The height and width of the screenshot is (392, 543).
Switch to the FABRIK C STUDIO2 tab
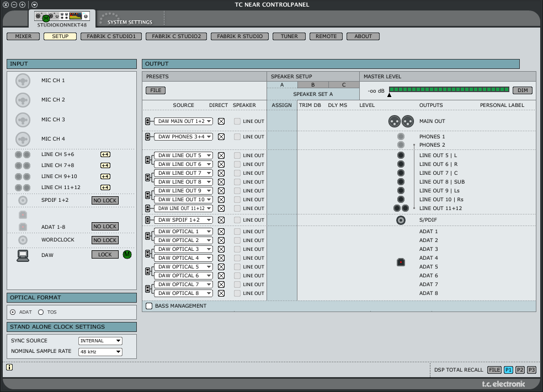pyautogui.click(x=176, y=36)
